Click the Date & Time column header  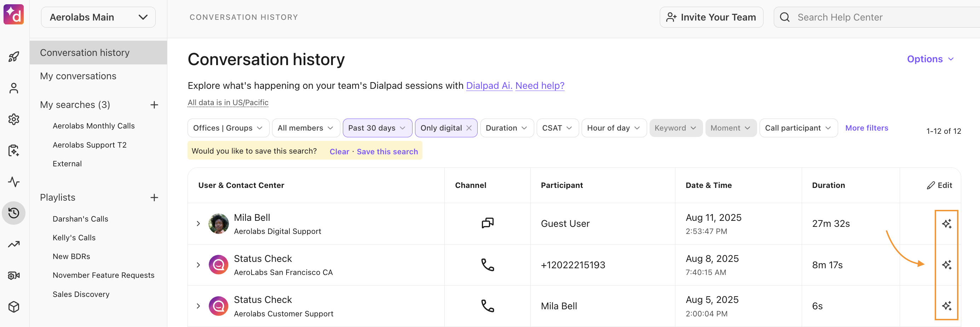708,185
